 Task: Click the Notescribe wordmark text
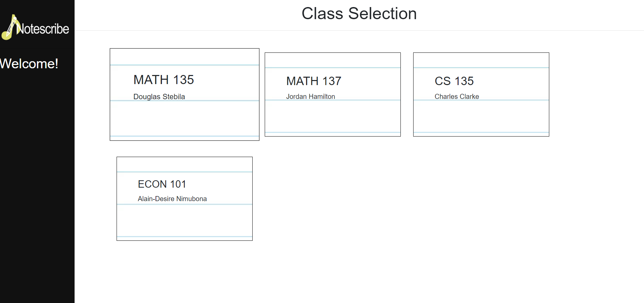tap(44, 29)
